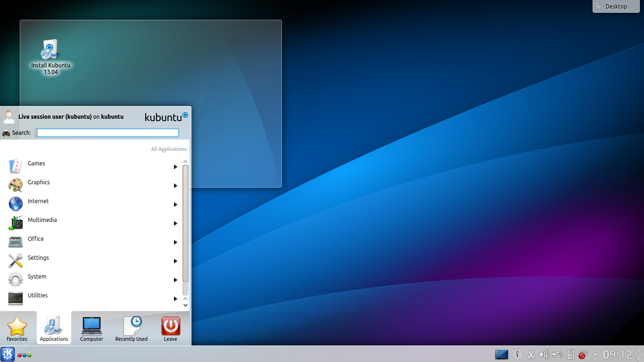644x362 pixels.
Task: Click the System gear icon
Action: coord(16,280)
